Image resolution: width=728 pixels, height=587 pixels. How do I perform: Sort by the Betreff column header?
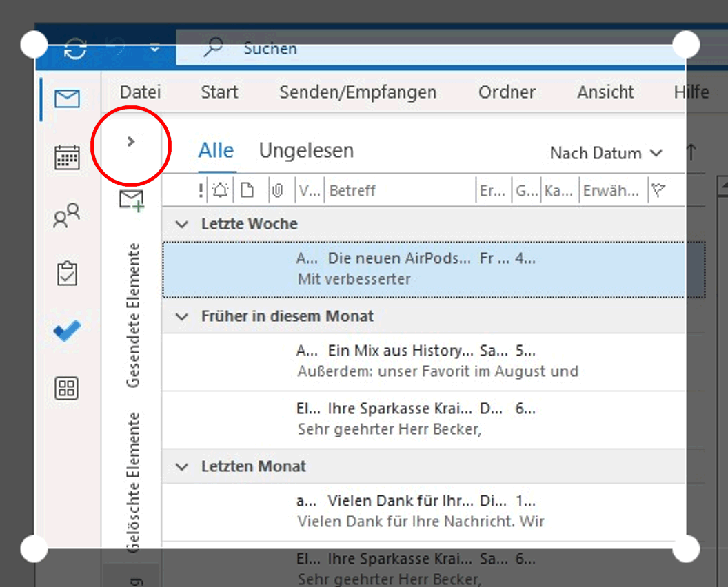(352, 191)
